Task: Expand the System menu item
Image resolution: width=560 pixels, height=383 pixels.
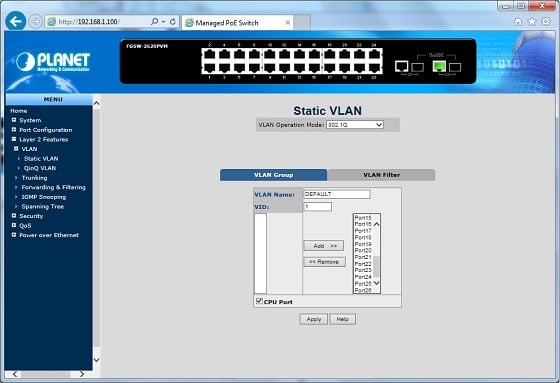Action: click(x=30, y=120)
